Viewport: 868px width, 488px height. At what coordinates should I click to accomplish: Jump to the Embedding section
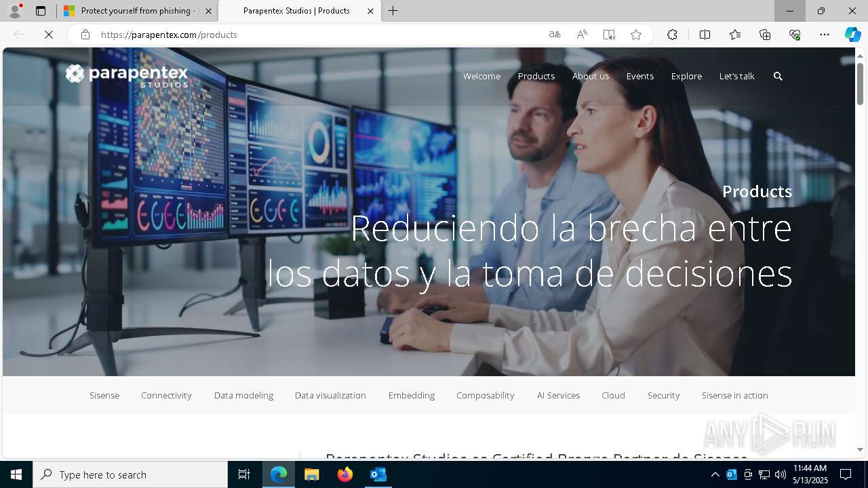pyautogui.click(x=412, y=395)
